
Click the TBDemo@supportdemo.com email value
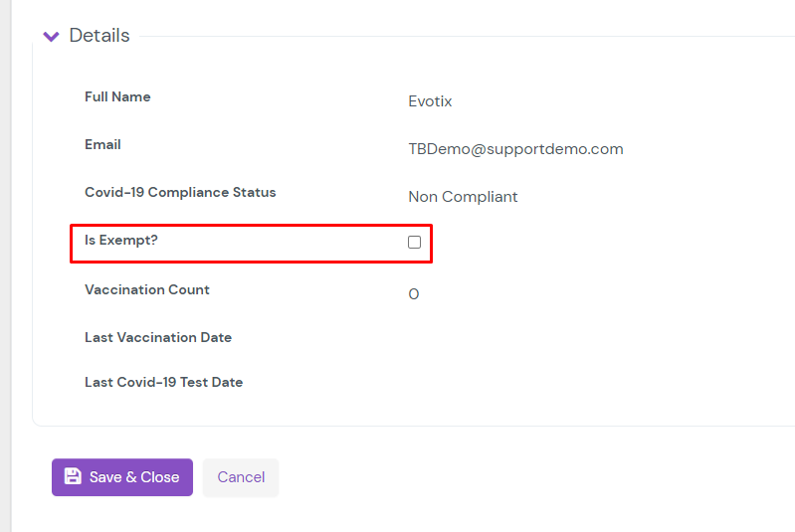(x=515, y=149)
